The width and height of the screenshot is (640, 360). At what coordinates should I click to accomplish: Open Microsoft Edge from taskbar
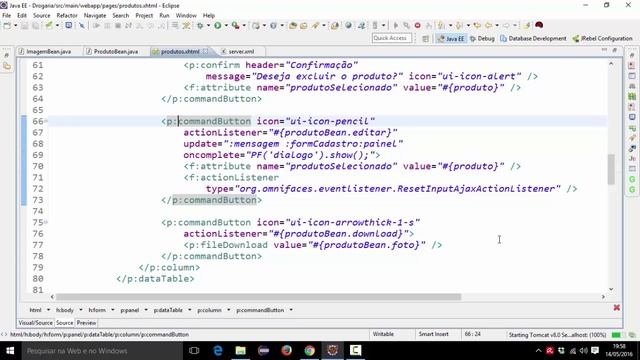pos(218,351)
